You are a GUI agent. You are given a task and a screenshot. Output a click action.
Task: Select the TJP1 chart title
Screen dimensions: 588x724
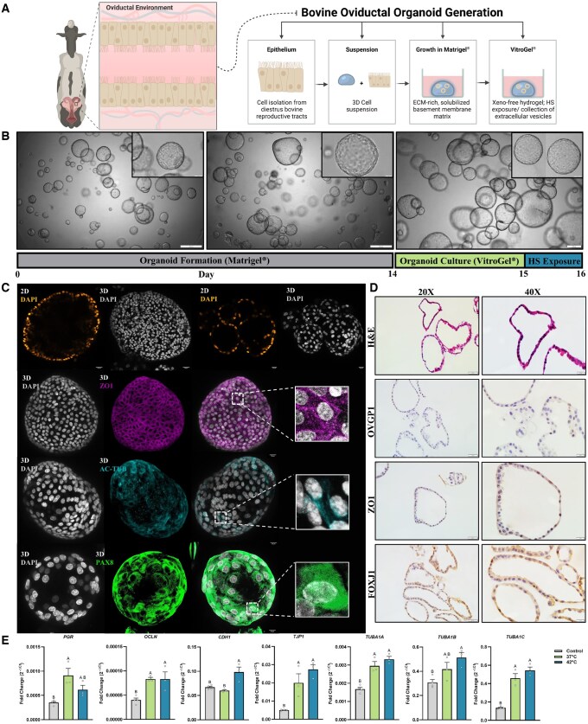[298, 637]
